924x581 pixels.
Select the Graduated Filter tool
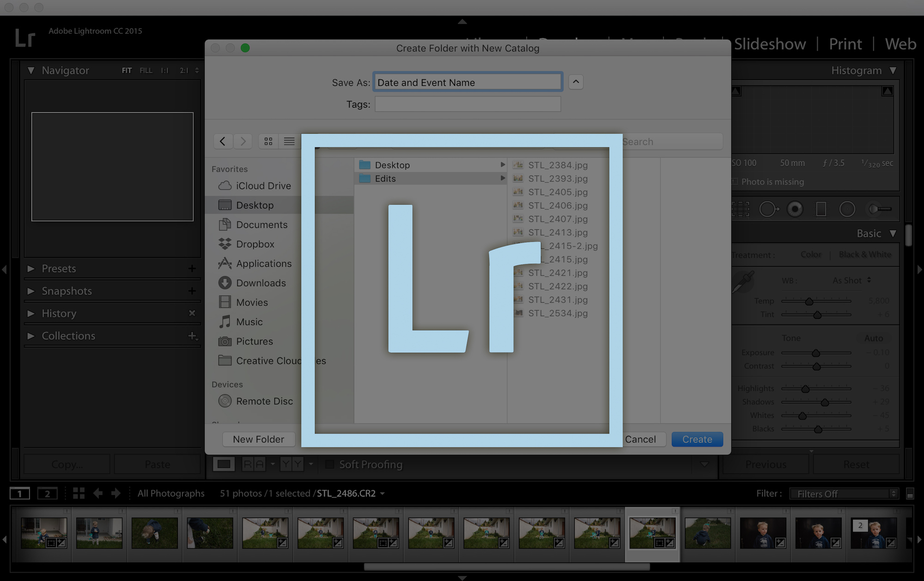pos(821,208)
